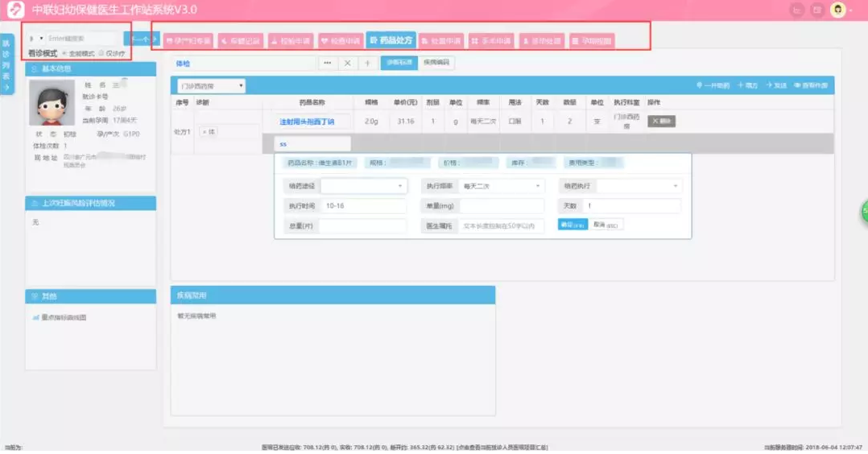Confirm with the blue 确定 button

[x=572, y=225]
